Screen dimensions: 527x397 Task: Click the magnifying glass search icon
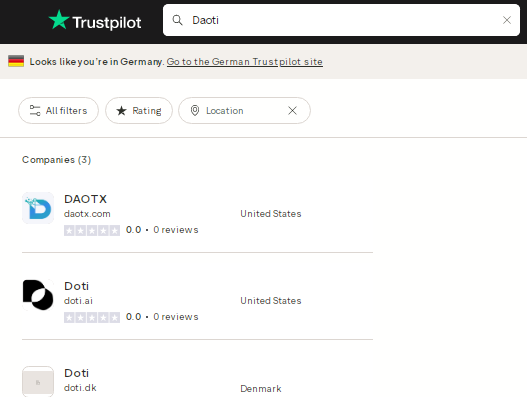[177, 20]
